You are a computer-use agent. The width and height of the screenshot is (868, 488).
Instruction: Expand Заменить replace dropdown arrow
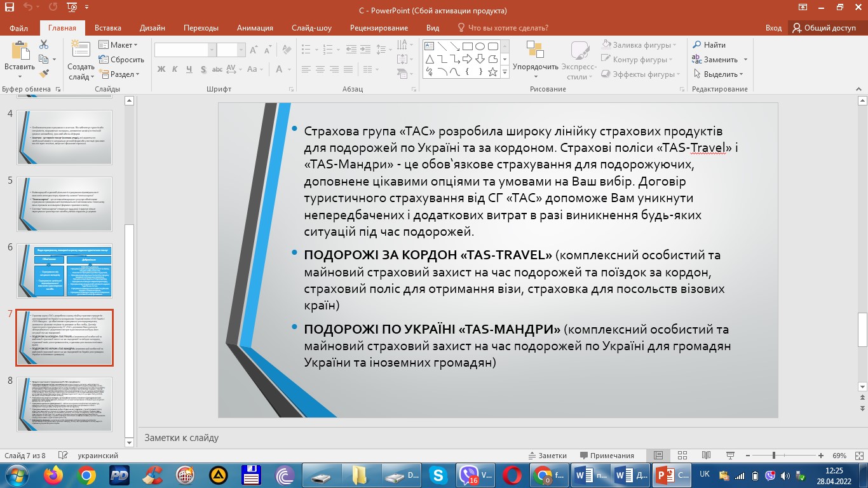745,60
